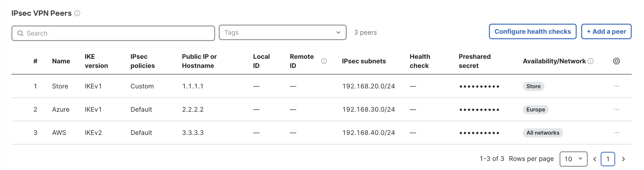Viewport: 644px width, 170px height.
Task: Click the Configure health checks button
Action: (532, 31)
